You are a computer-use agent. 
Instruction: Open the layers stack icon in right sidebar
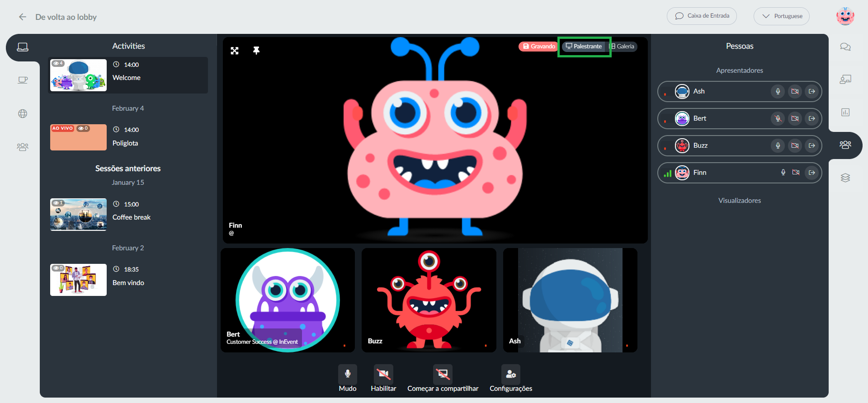[845, 178]
